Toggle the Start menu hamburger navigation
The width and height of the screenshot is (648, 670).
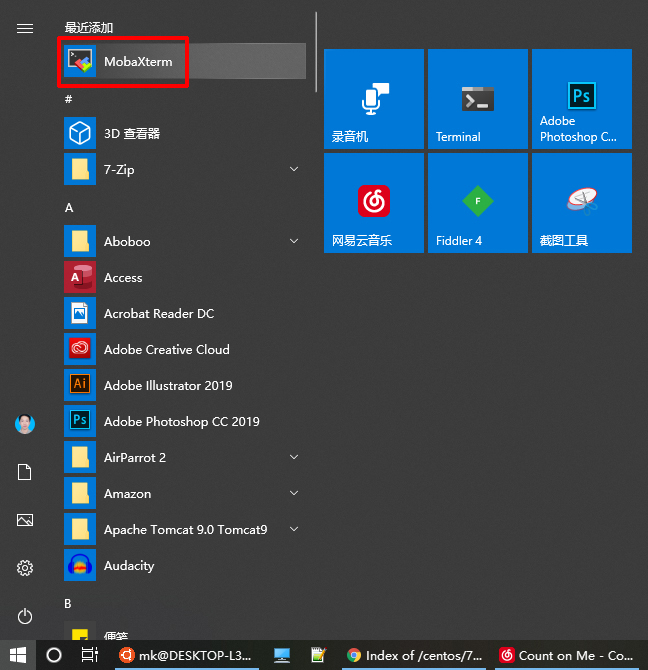[x=25, y=29]
